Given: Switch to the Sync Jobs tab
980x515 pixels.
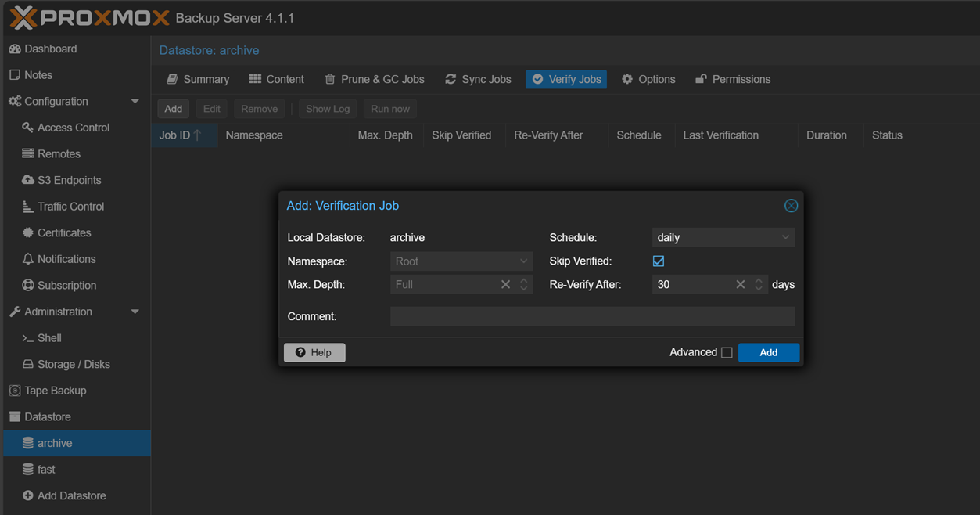Looking at the screenshot, I should tap(478, 79).
